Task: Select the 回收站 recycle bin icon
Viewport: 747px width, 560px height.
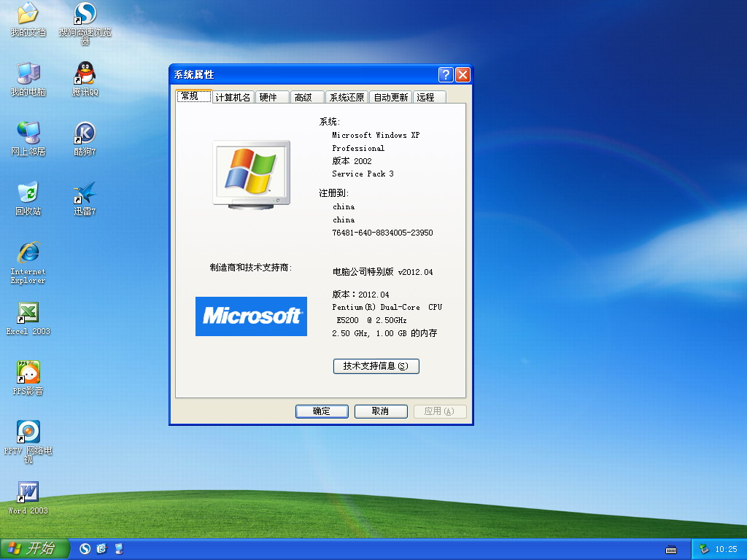Action: pos(28,193)
